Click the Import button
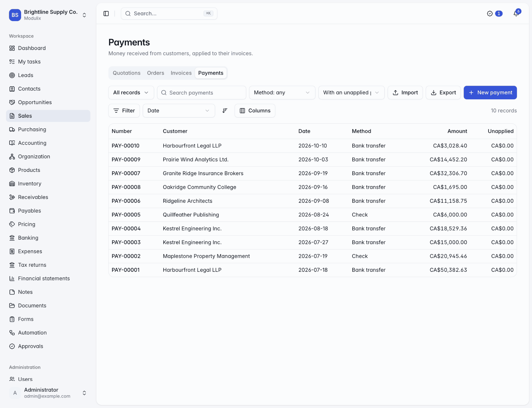Screen dimensions: 532x408 click(405, 92)
